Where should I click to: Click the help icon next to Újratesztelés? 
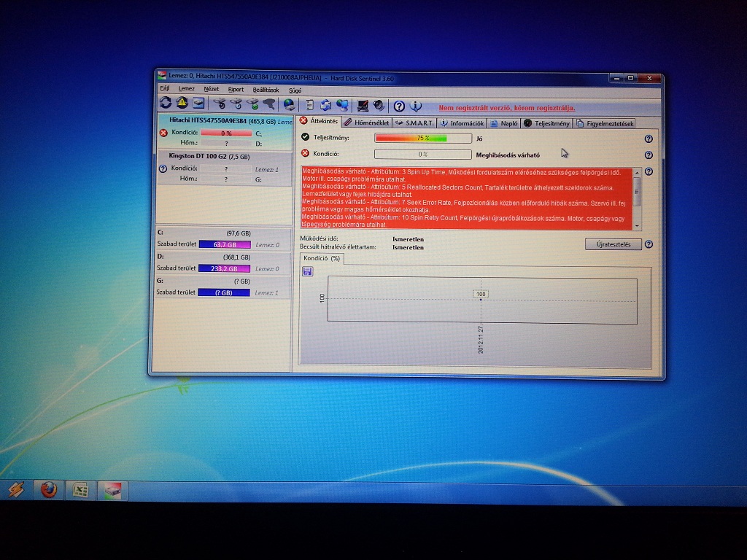(x=649, y=244)
